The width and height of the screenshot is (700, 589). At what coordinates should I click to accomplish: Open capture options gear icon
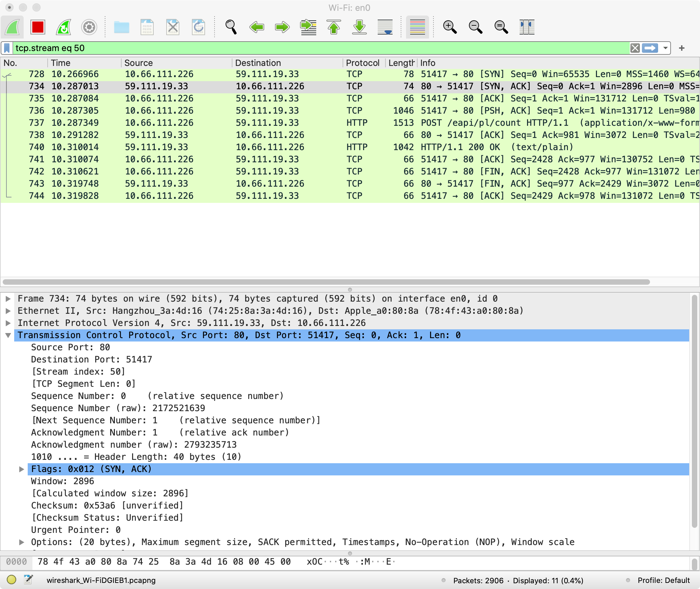point(89,27)
